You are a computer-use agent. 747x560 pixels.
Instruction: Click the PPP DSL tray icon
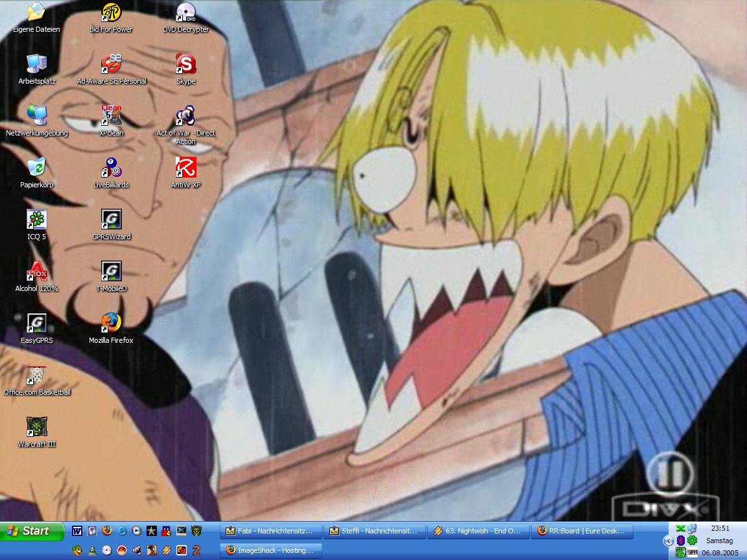(681, 552)
